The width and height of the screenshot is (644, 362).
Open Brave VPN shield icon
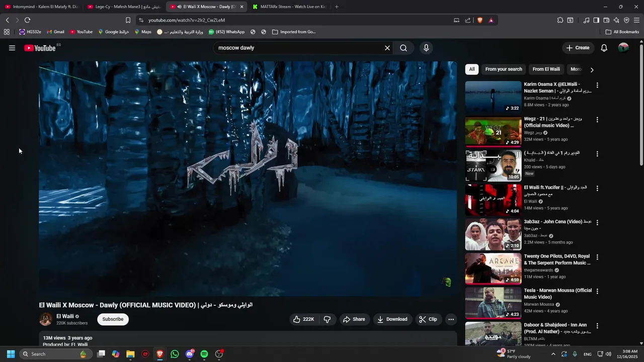coord(626,20)
